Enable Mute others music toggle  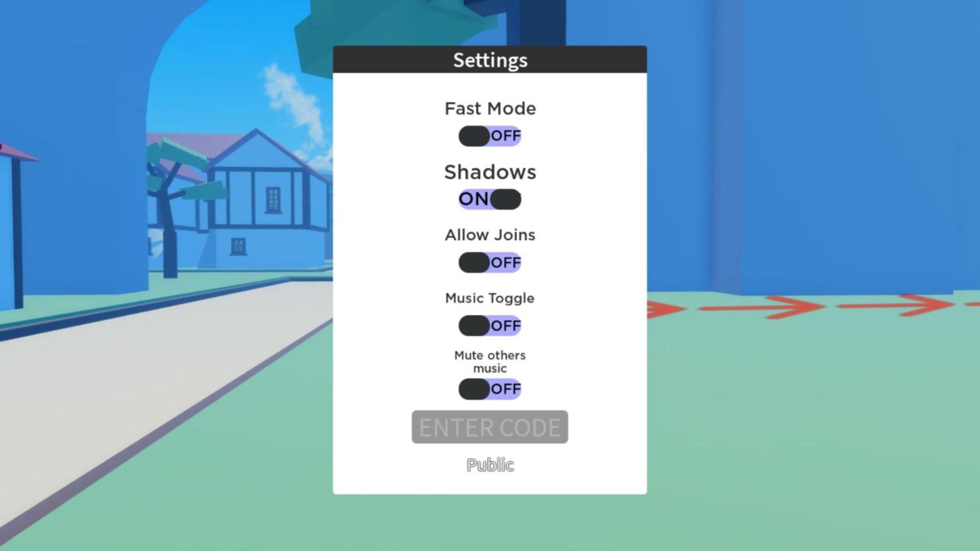(489, 388)
